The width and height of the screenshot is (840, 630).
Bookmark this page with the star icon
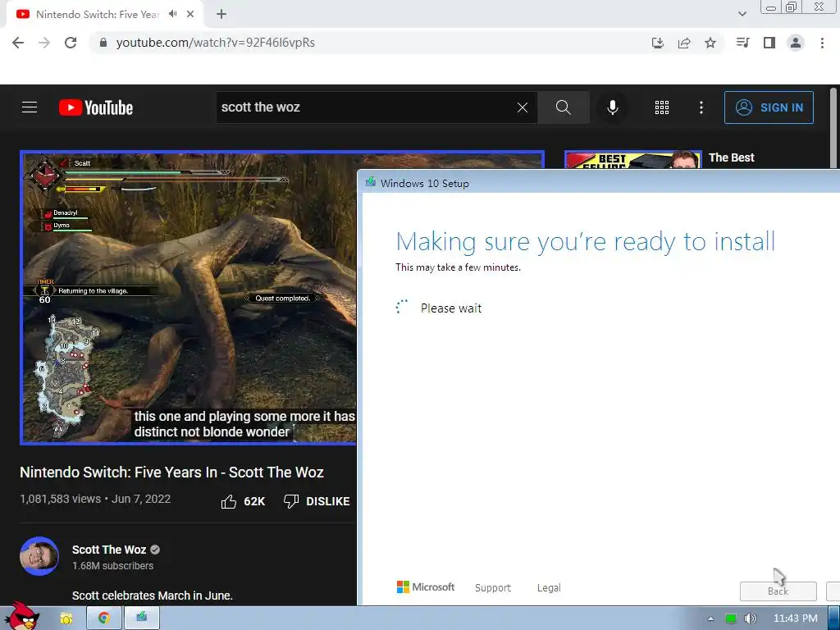point(710,43)
